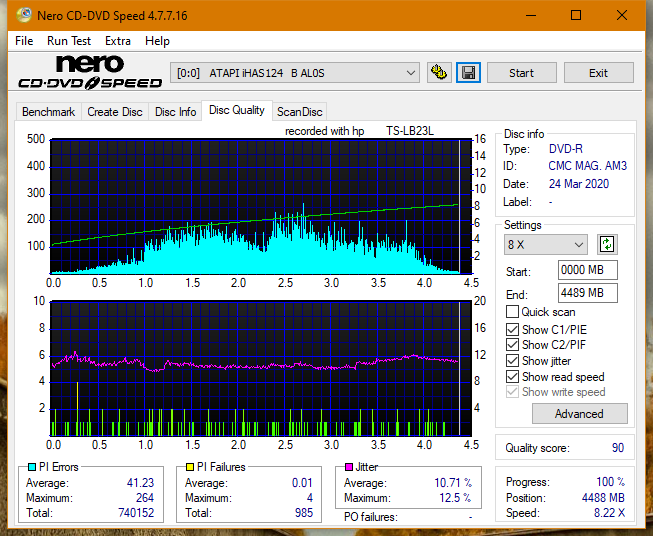Open the Run Test menu

coord(69,41)
